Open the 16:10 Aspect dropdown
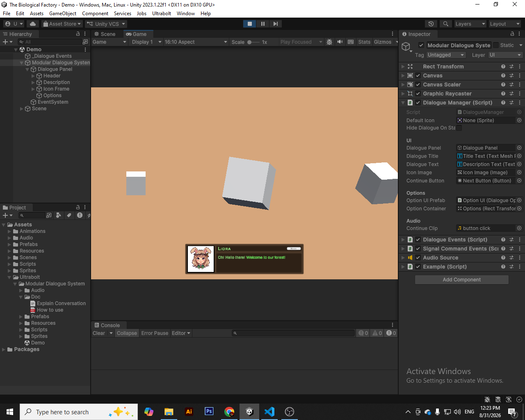The width and height of the screenshot is (525, 420). point(196,42)
